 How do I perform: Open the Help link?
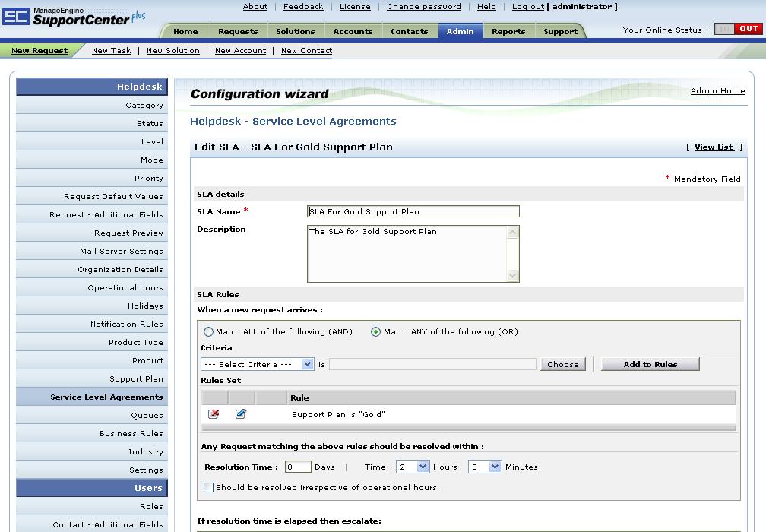[486, 6]
